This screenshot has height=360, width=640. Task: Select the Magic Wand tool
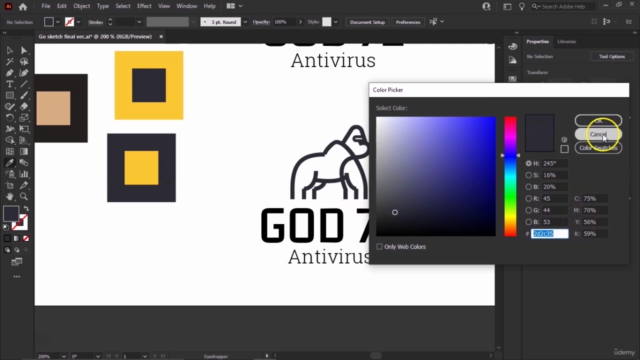(9, 62)
